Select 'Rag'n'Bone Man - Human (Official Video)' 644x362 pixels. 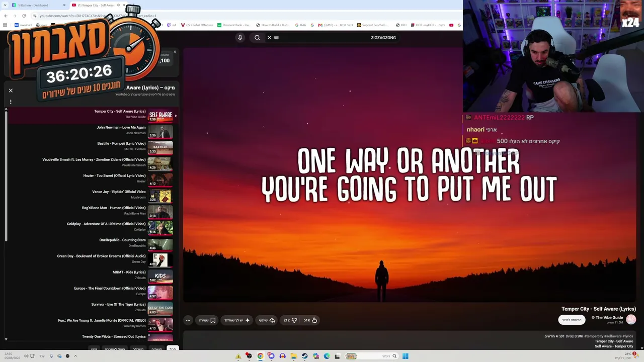[x=114, y=208]
